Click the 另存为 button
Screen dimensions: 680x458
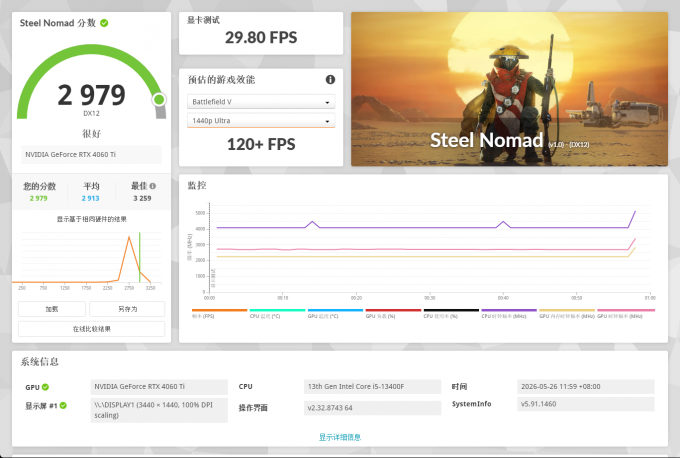(x=127, y=309)
